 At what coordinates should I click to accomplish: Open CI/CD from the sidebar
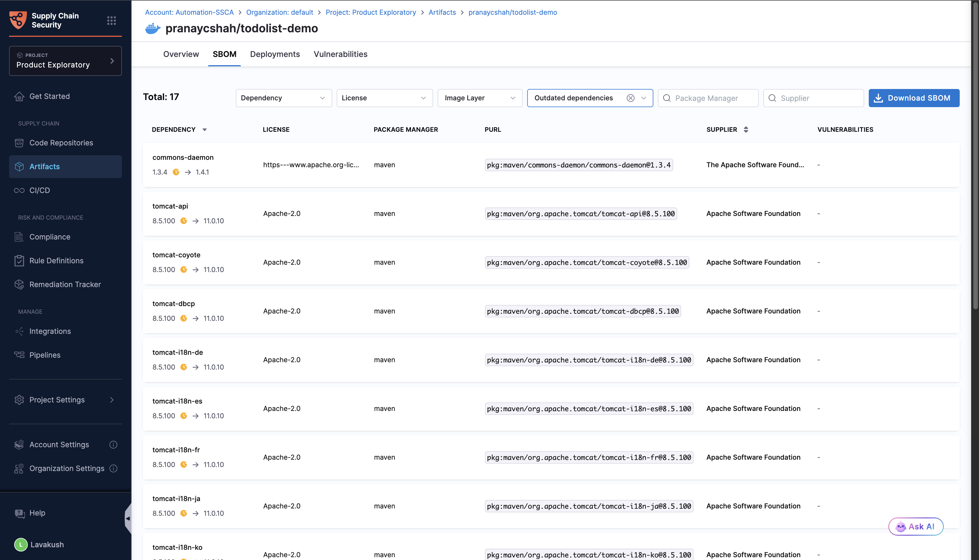point(39,190)
